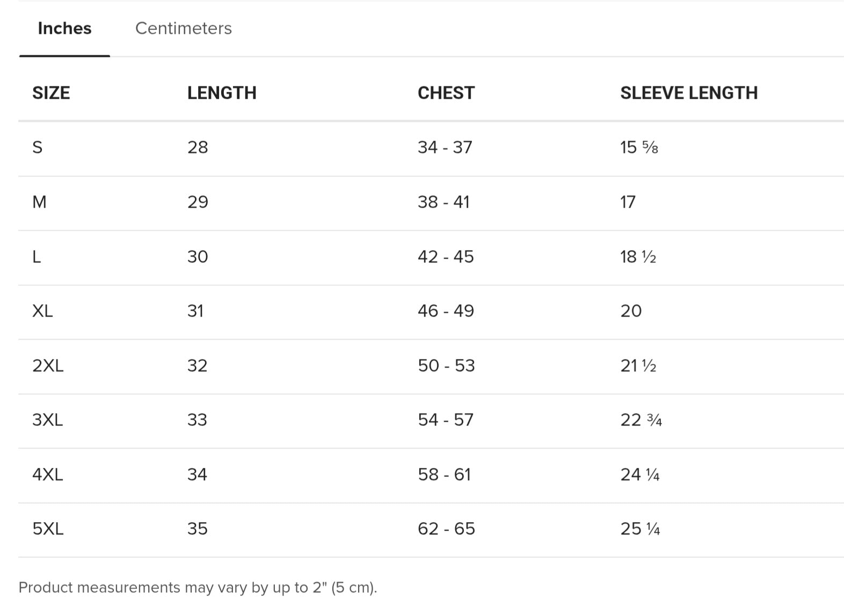
Task: Click the 46 - 49 chest measurement
Action: [446, 311]
